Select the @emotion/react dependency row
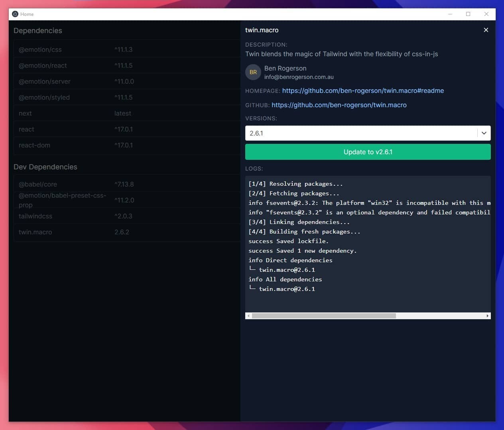This screenshot has height=430, width=504. 127,65
